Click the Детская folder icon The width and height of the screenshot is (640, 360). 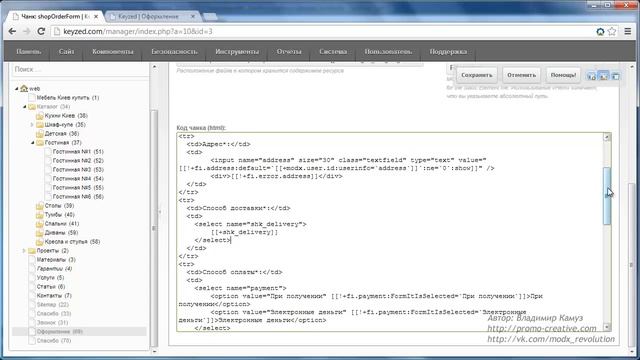click(40, 133)
